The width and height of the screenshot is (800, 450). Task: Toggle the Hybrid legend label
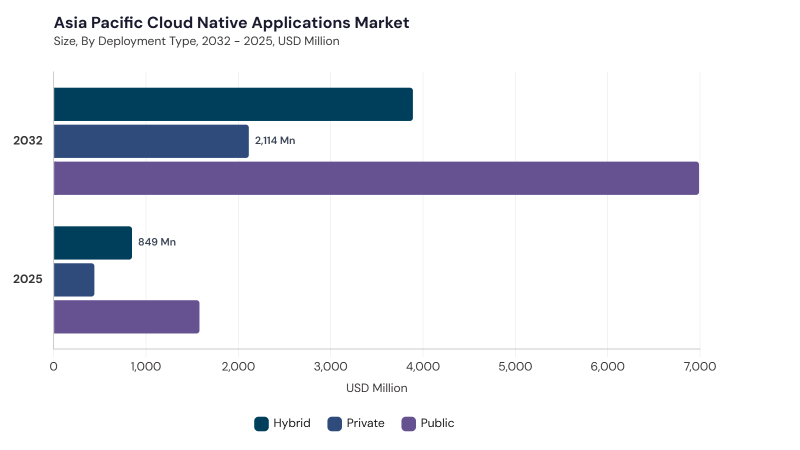(291, 423)
